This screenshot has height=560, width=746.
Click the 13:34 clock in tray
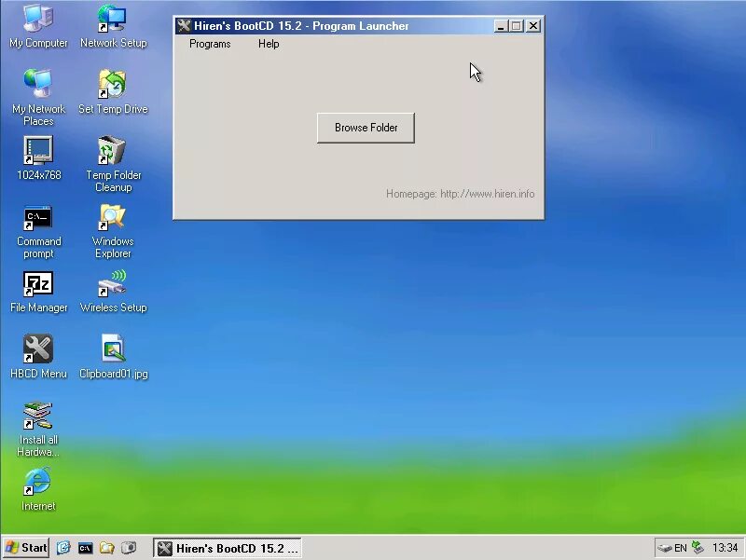point(725,548)
